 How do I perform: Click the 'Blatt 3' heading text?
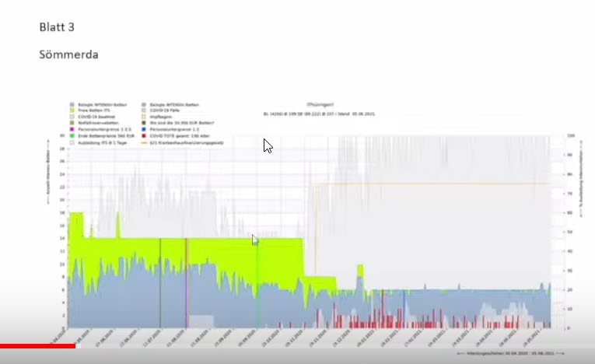[57, 27]
